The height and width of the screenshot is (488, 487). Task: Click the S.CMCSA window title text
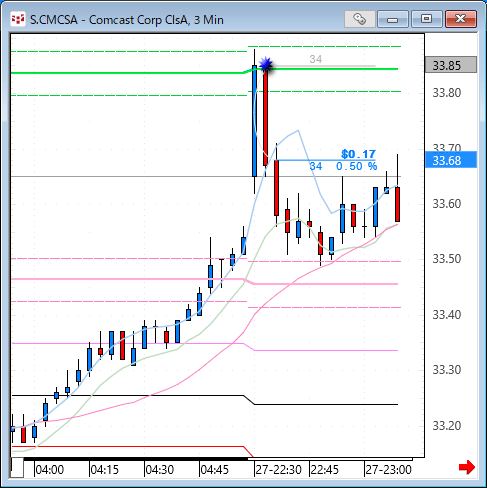point(127,20)
